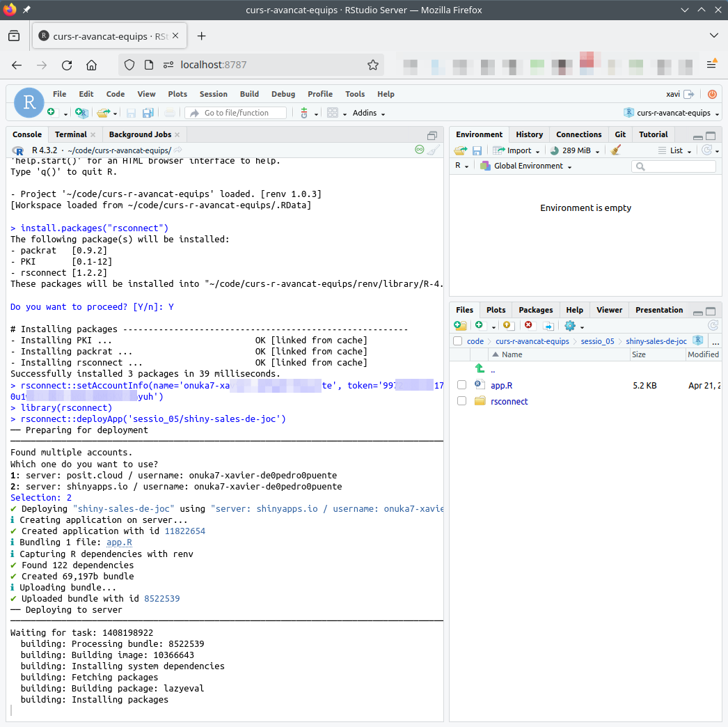Open the Session menu
Image resolution: width=728 pixels, height=727 pixels.
[x=213, y=94]
